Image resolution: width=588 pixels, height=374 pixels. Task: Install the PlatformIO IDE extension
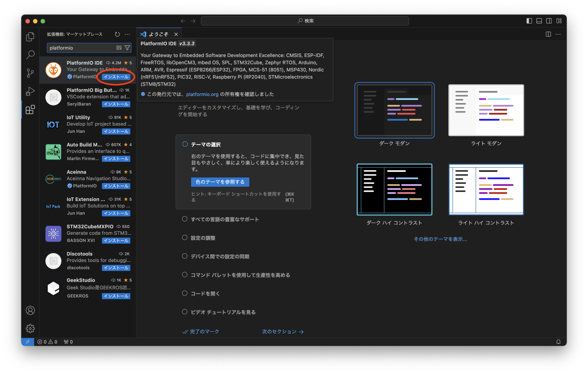[x=116, y=77]
